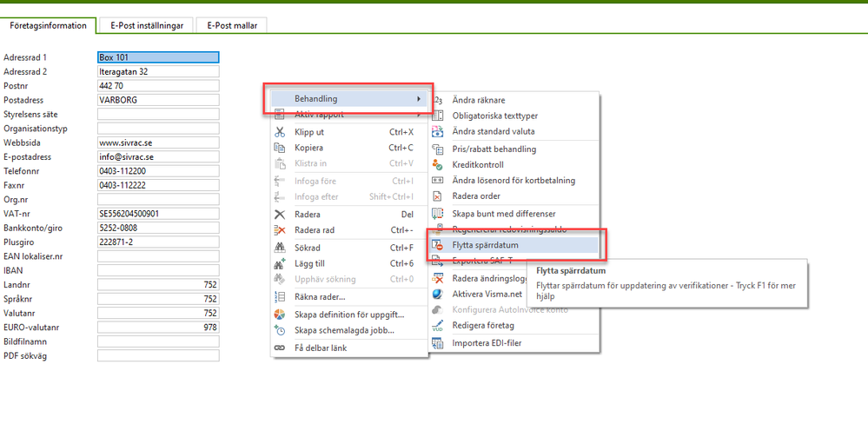
Task: Click the copy icon beside Kopiera
Action: click(x=280, y=148)
